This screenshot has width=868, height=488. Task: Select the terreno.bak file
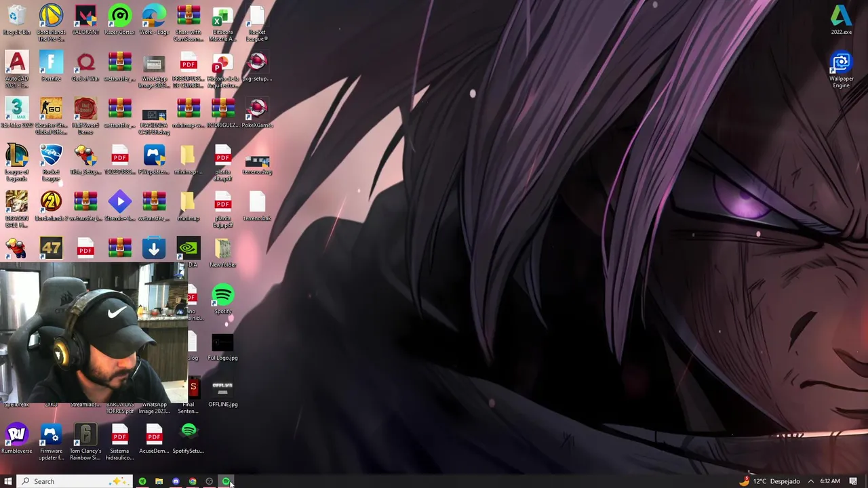pos(257,206)
